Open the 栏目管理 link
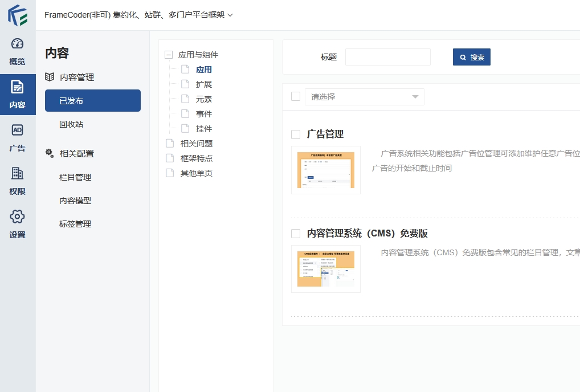The width and height of the screenshot is (580, 392). click(75, 177)
